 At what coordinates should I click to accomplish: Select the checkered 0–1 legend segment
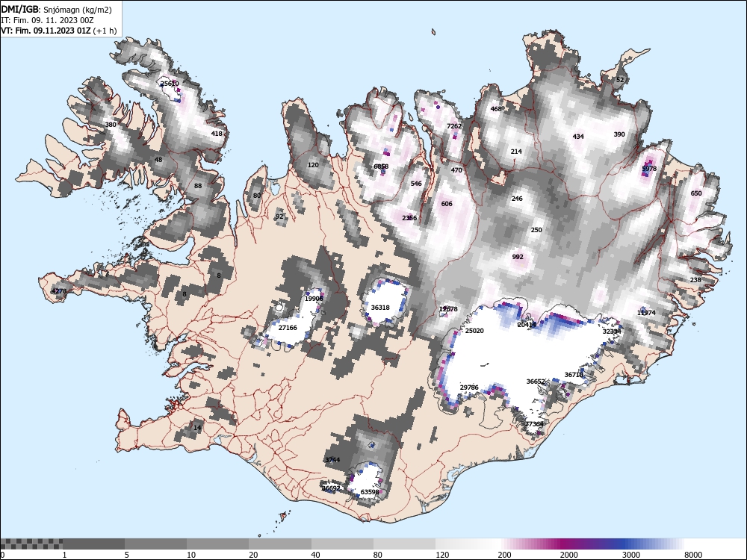31,544
